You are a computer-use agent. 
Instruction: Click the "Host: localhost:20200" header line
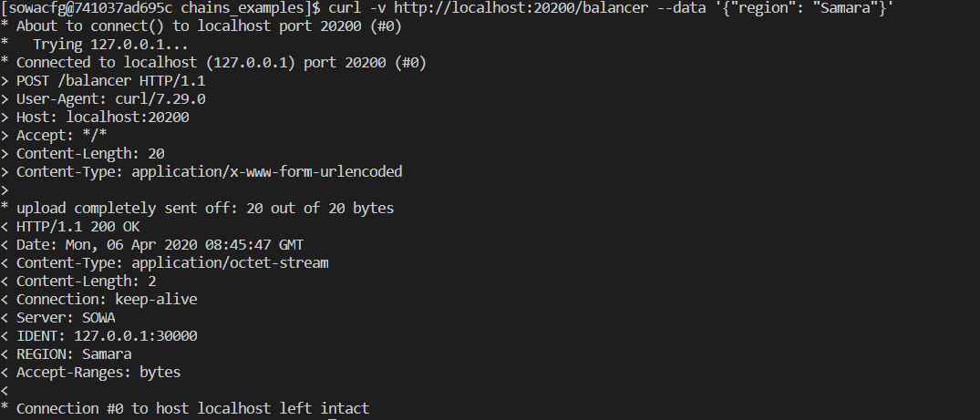(x=102, y=118)
